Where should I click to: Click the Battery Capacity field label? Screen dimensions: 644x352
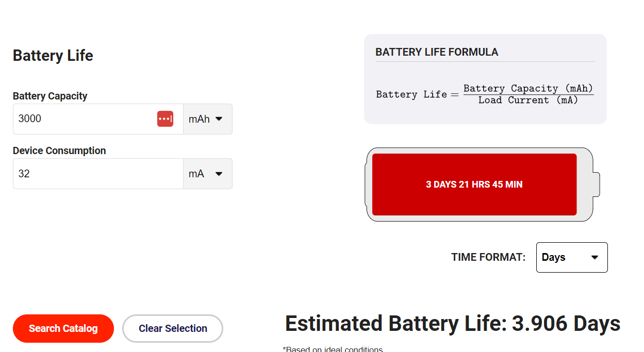[x=50, y=96]
